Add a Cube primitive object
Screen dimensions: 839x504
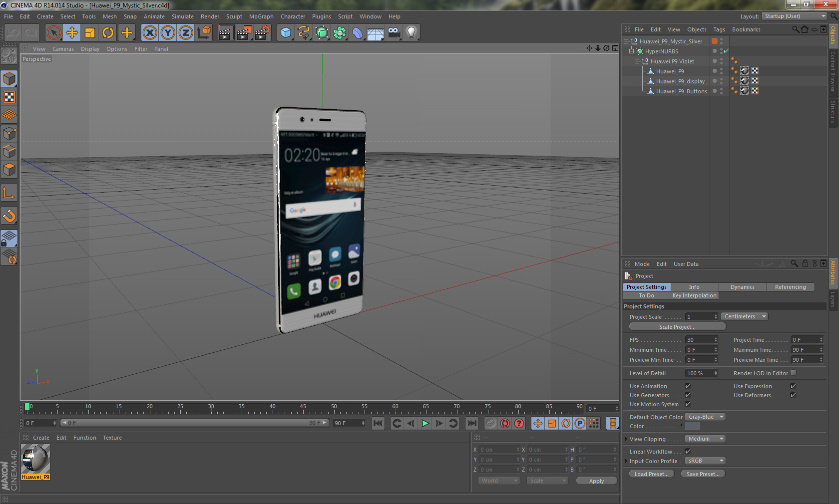coord(286,33)
